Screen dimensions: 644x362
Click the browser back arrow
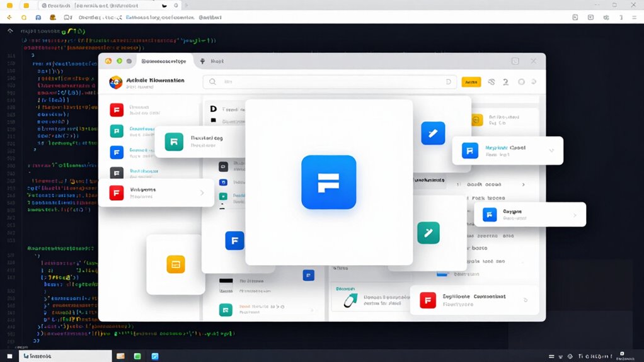(9, 17)
